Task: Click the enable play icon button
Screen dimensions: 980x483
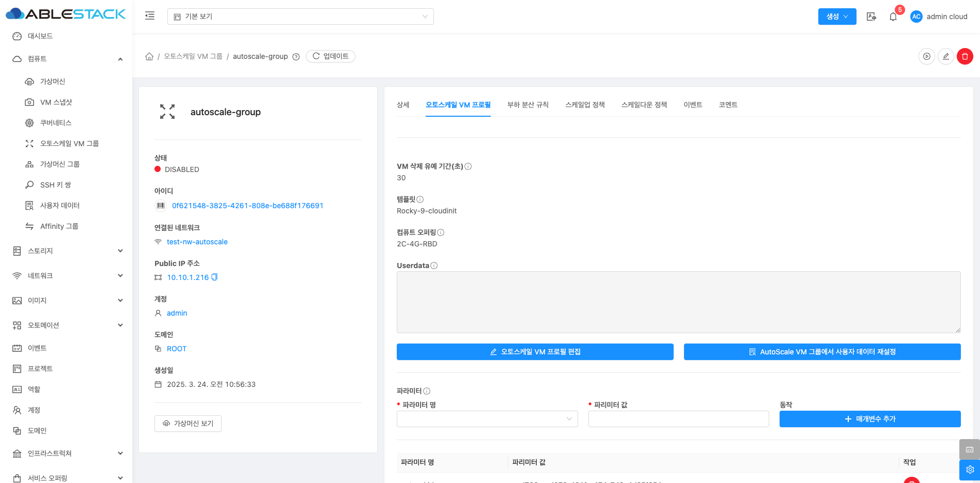Action: (x=926, y=56)
